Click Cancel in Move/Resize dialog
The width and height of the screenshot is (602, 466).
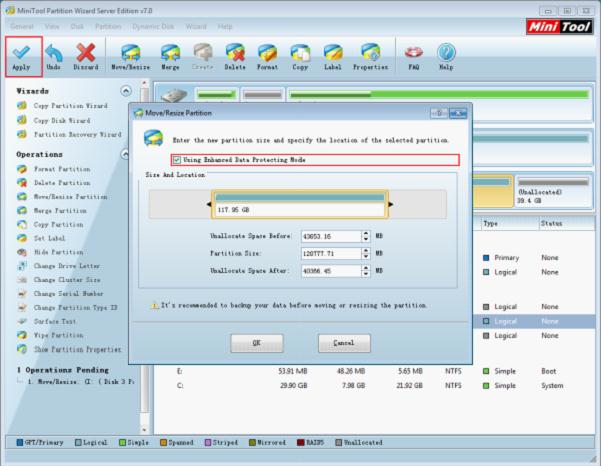click(344, 343)
